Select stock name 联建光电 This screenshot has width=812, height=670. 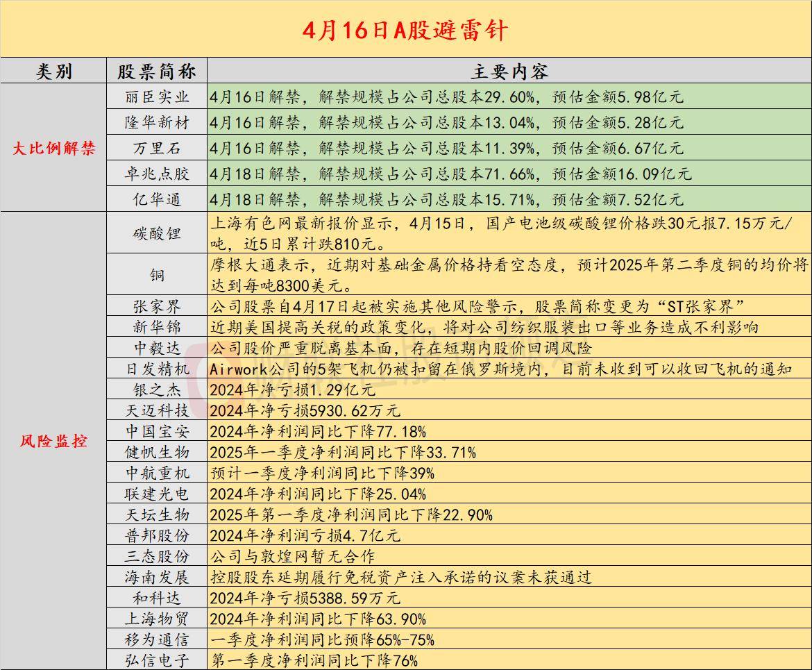[156, 494]
